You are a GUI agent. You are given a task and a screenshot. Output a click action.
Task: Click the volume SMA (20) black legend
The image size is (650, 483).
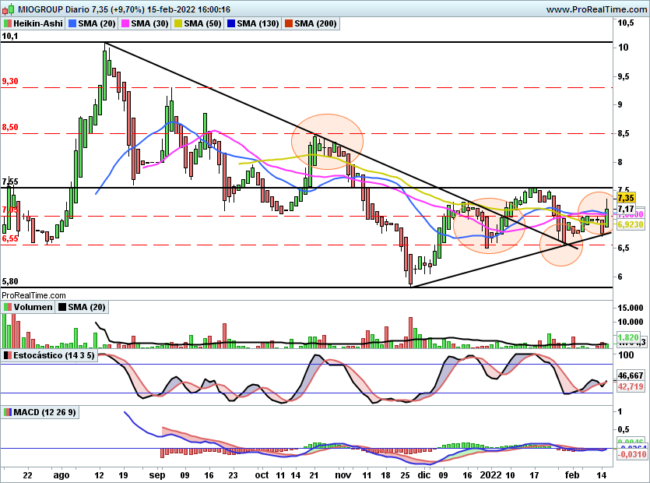point(82,307)
